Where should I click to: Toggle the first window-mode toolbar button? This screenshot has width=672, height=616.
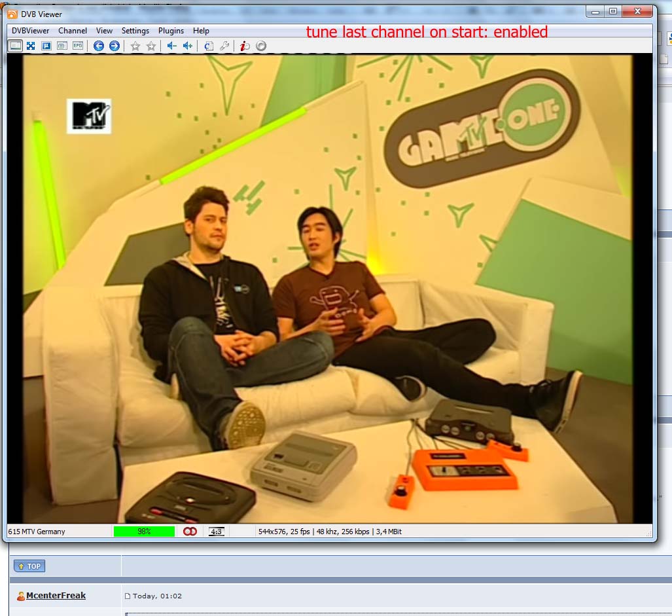pyautogui.click(x=14, y=46)
